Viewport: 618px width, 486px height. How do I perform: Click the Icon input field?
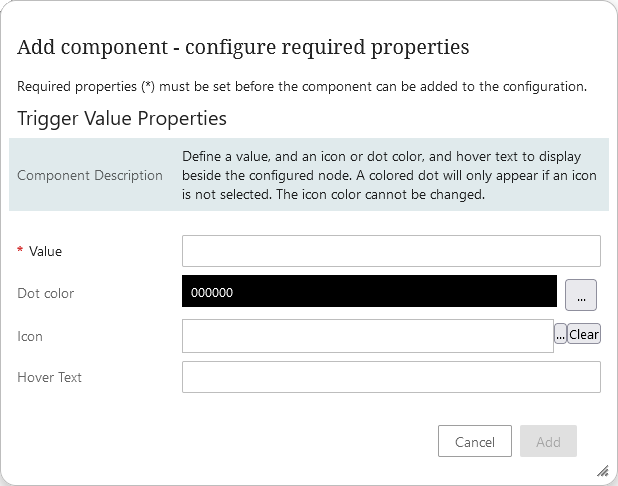[x=368, y=336]
